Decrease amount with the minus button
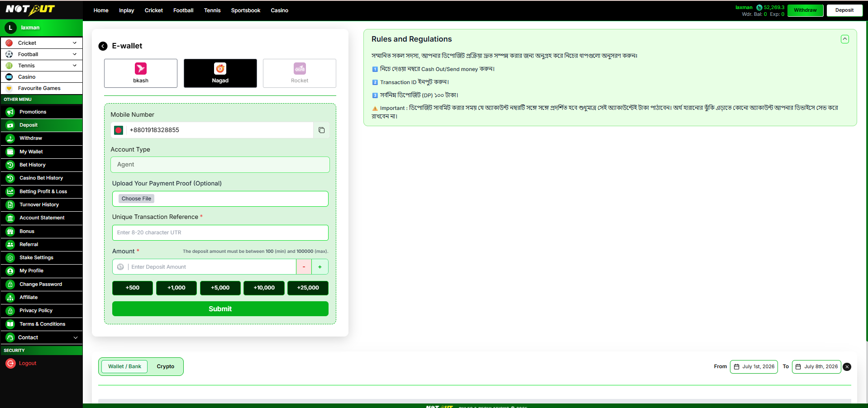 tap(304, 267)
